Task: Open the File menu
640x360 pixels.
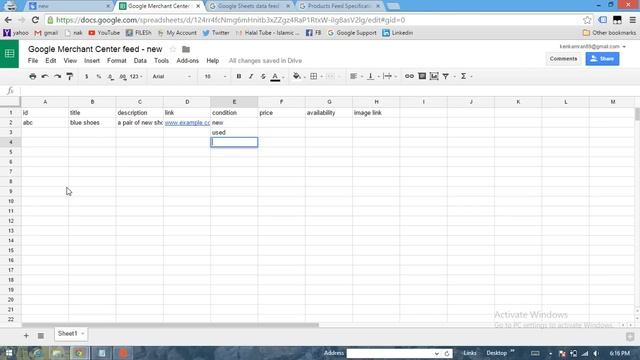Action: click(x=33, y=61)
